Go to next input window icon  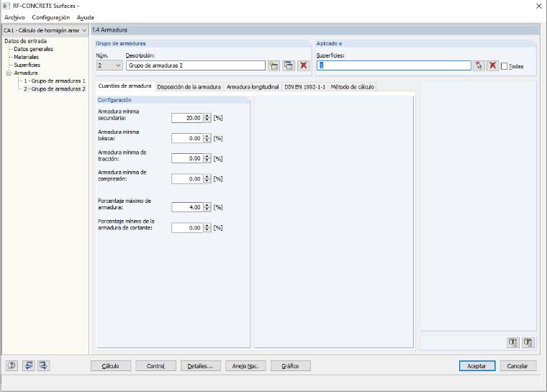[x=43, y=365]
